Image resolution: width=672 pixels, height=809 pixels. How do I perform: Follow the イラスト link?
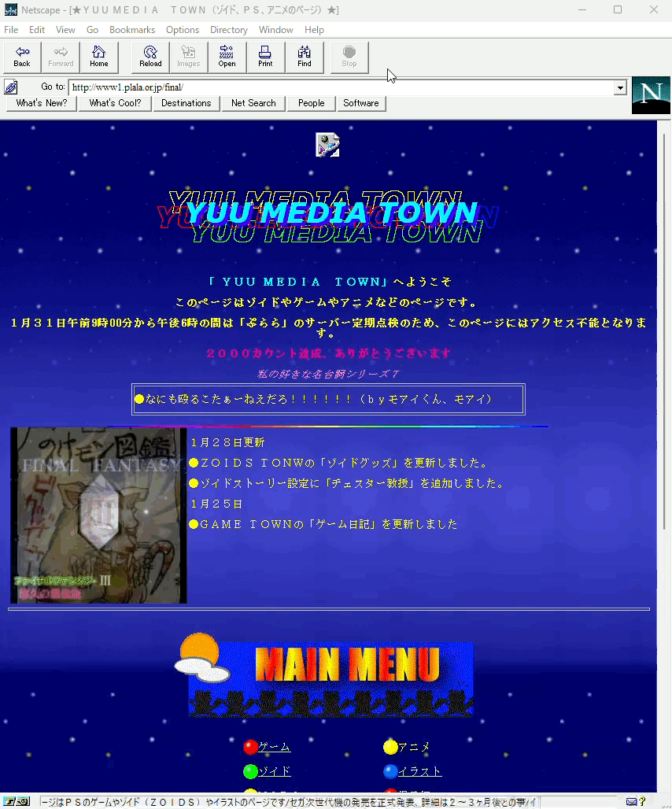coord(421,771)
